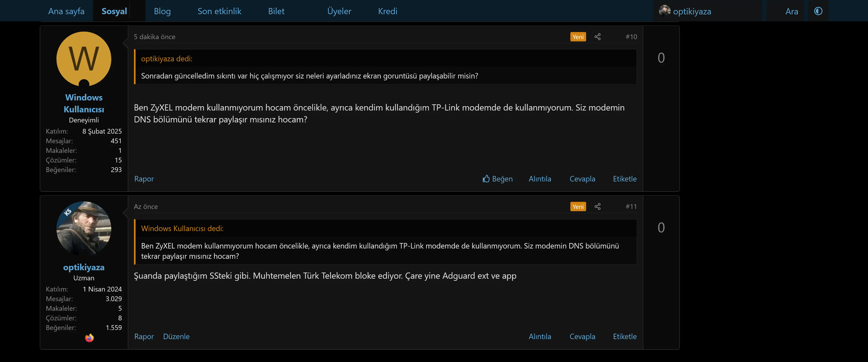Click vote score 0 on post #10
Image resolution: width=868 pixels, height=362 pixels.
click(x=661, y=58)
